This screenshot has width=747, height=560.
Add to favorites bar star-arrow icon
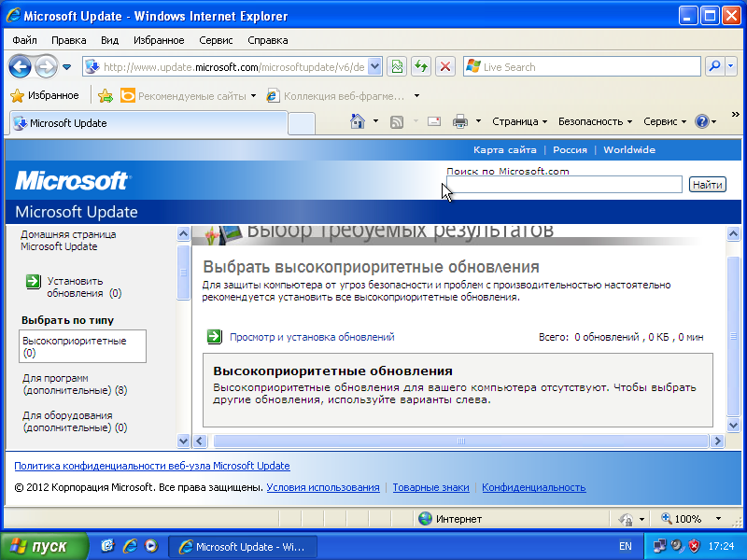[x=106, y=96]
